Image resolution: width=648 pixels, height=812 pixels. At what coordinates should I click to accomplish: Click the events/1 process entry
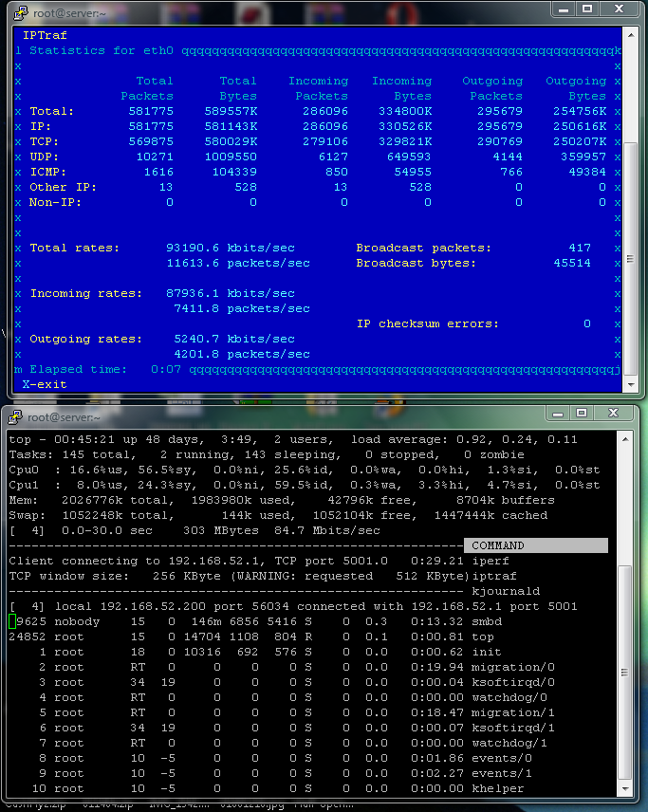[501, 773]
